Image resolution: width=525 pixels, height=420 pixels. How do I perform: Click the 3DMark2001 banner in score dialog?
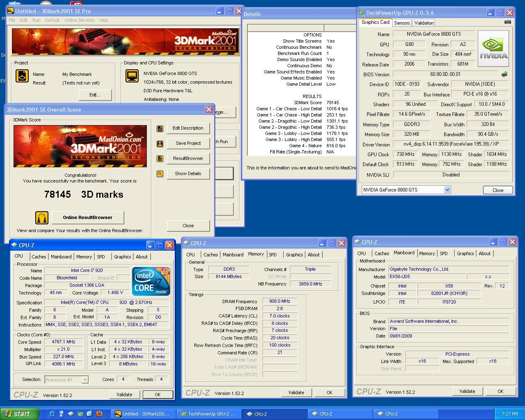coord(80,146)
